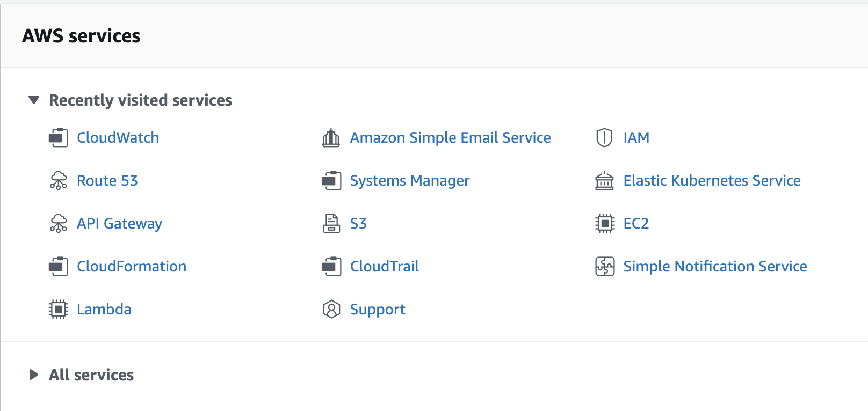Viewport: 868px width, 411px height.
Task: Expand the All services section
Action: [34, 375]
